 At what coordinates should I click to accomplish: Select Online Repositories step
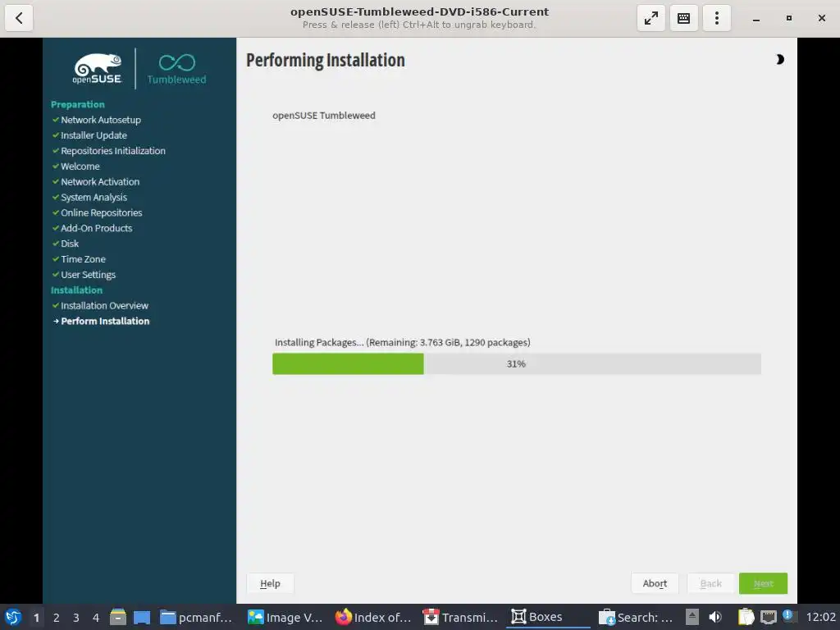click(x=101, y=212)
